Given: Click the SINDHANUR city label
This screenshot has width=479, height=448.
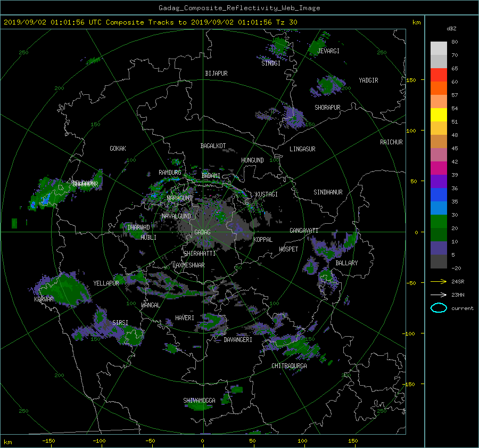Looking at the screenshot, I should 328,192.
